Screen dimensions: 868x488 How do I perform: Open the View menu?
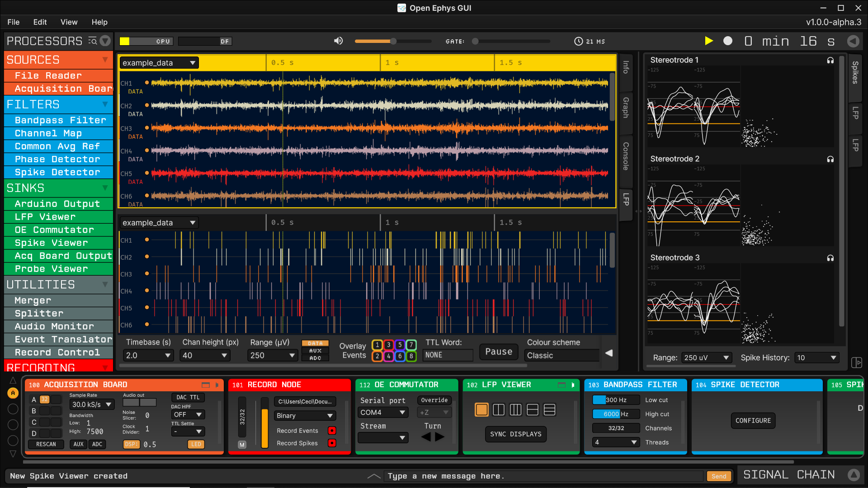point(69,22)
